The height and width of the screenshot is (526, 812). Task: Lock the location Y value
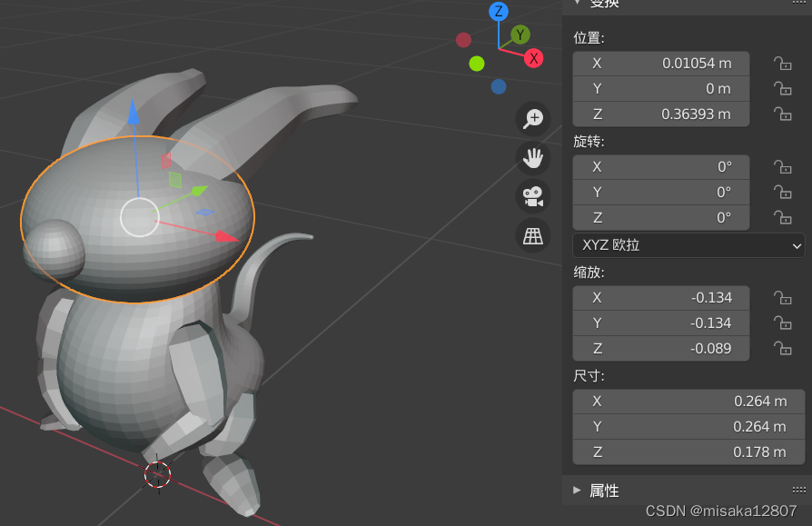click(783, 89)
